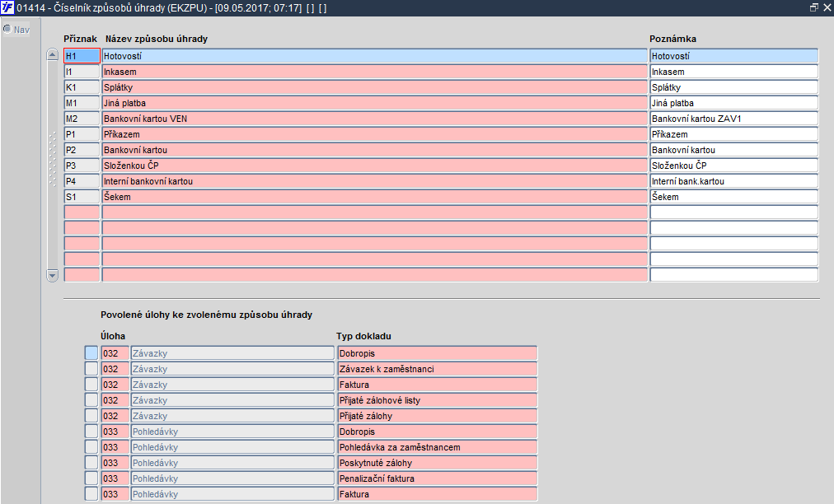The image size is (834, 504).
Task: Tick checkbox for Závazek k zaměstnanci row
Action: click(x=91, y=368)
